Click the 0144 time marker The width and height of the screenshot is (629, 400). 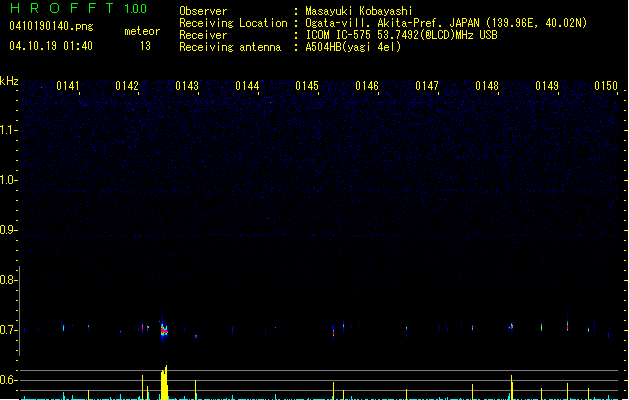[247, 86]
